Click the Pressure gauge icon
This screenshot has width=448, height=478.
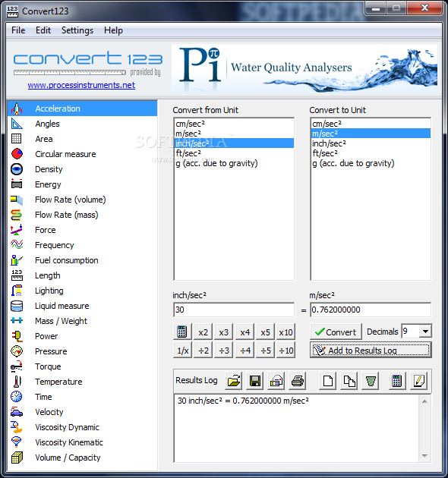[x=17, y=351]
